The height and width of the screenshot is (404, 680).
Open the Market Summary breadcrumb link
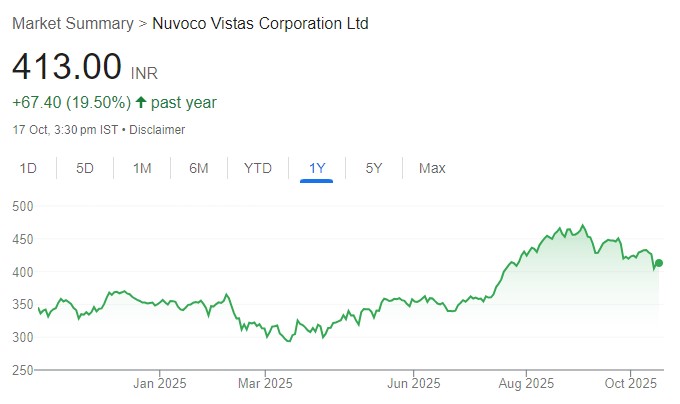[x=72, y=23]
